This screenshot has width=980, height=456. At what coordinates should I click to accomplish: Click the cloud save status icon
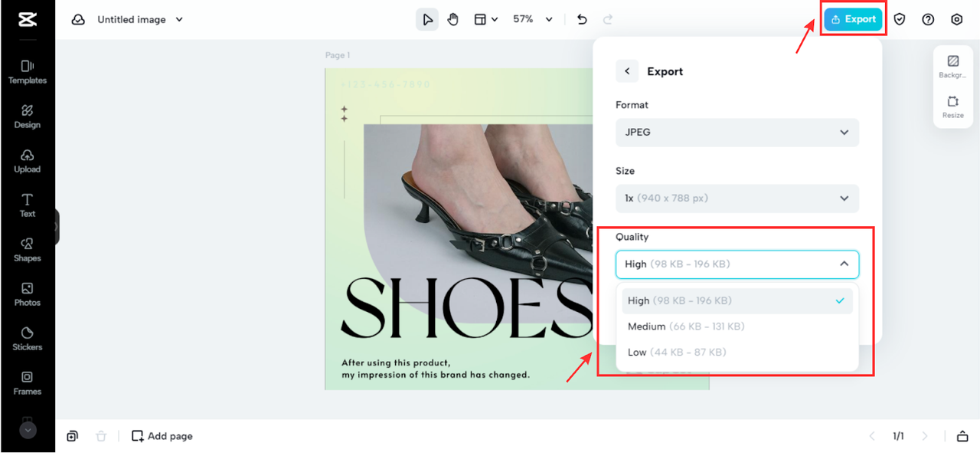tap(78, 20)
